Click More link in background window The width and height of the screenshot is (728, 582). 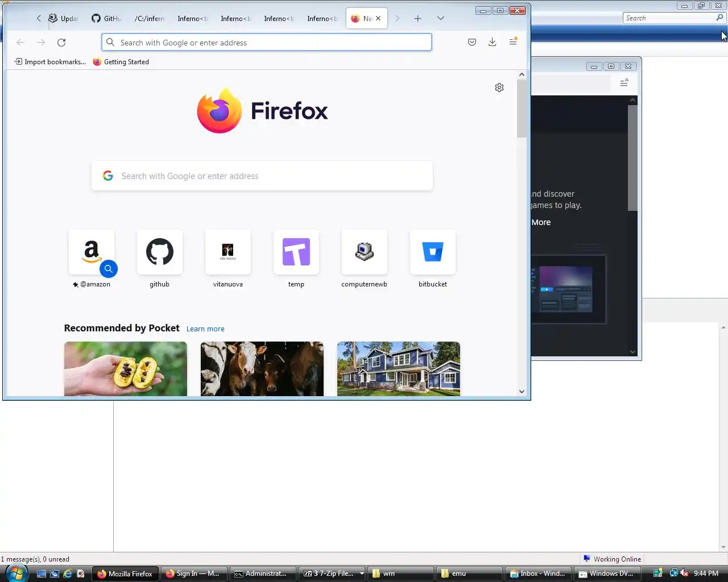click(541, 222)
